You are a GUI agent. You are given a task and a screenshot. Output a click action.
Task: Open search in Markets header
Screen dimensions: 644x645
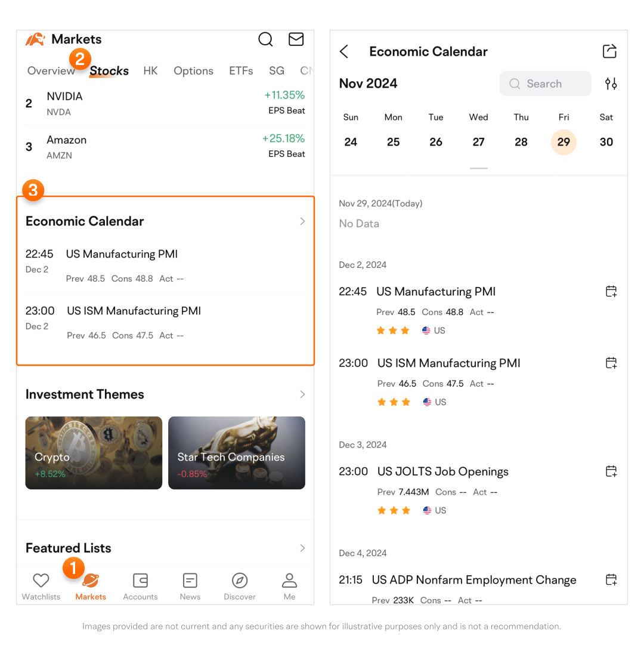[x=265, y=39]
